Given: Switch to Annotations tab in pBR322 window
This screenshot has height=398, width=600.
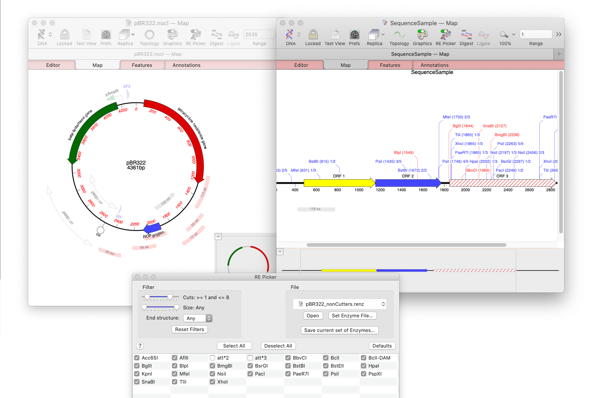Looking at the screenshot, I should tap(186, 65).
